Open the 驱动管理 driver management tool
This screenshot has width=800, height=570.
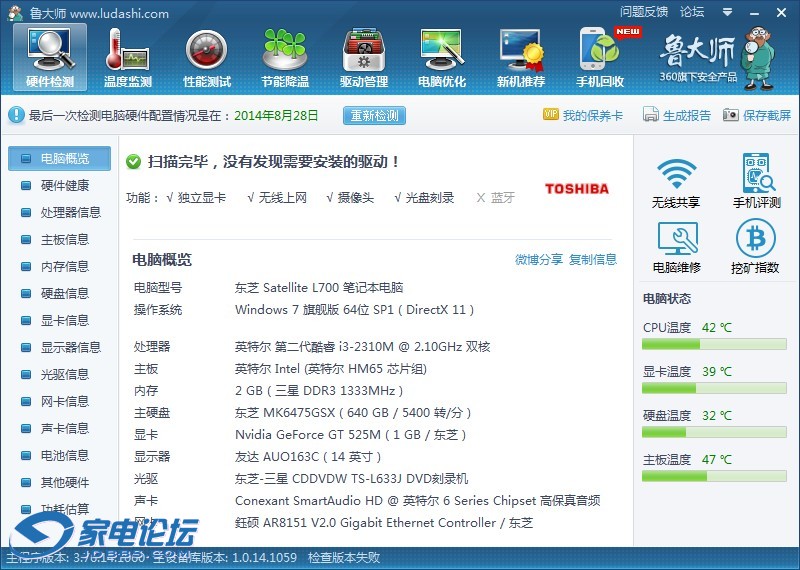363,57
